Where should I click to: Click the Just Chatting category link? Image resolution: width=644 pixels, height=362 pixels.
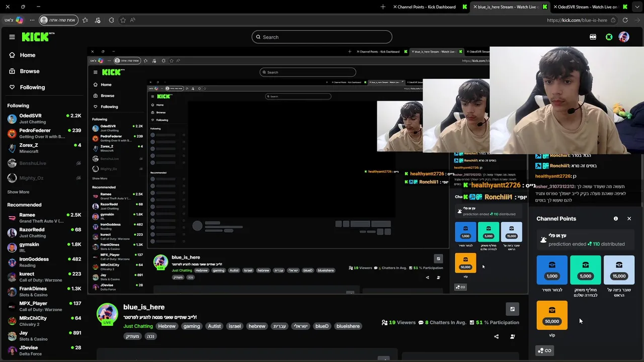point(138,326)
